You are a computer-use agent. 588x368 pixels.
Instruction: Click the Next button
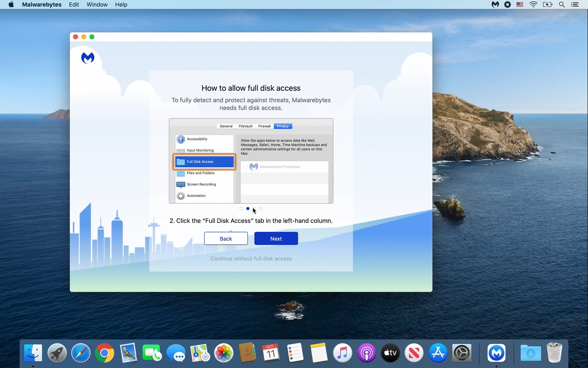pos(276,239)
